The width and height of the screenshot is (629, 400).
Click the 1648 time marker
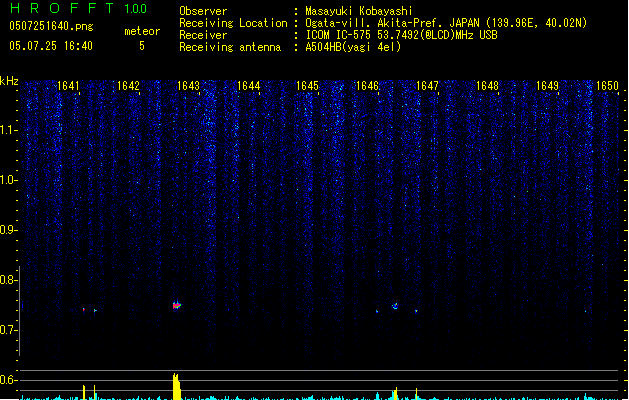coord(487,86)
